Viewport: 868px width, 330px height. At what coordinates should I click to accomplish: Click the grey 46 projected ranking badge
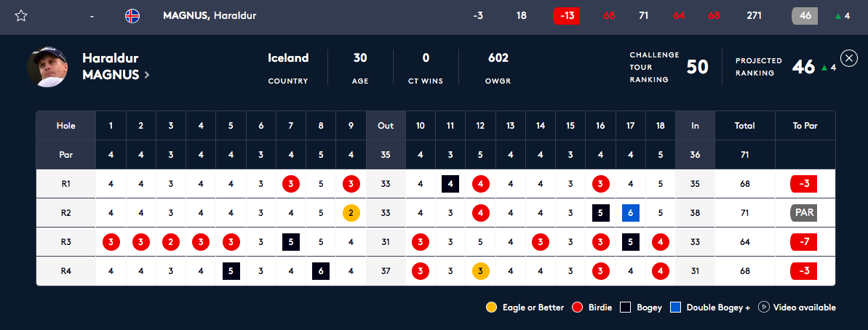[x=805, y=16]
